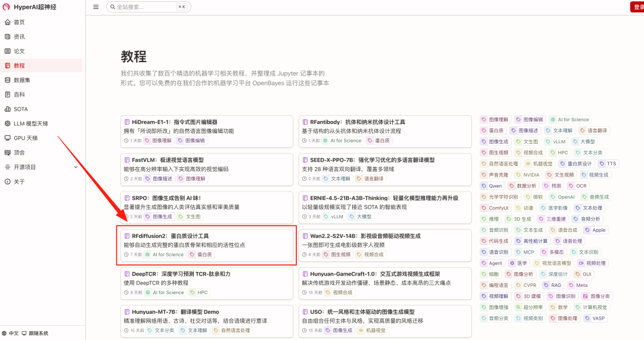Click the globe icon for 中文 language
644x340 pixels.
tap(4, 333)
